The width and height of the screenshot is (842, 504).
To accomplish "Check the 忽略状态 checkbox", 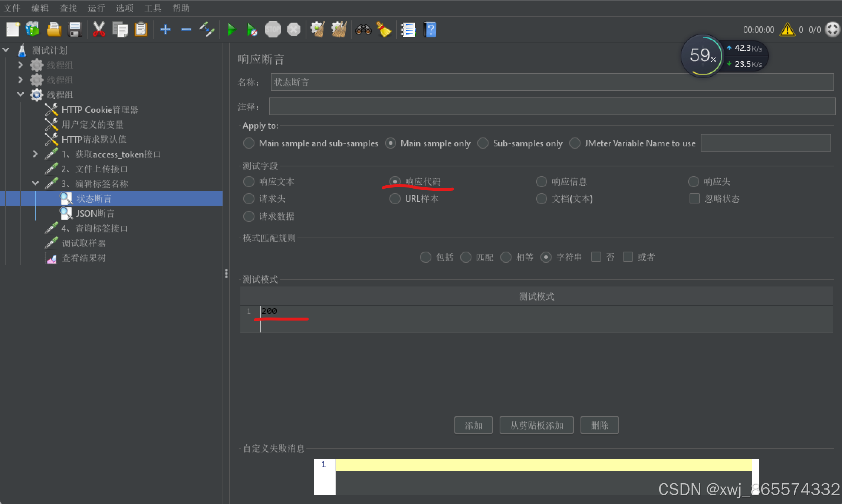I will 694,199.
